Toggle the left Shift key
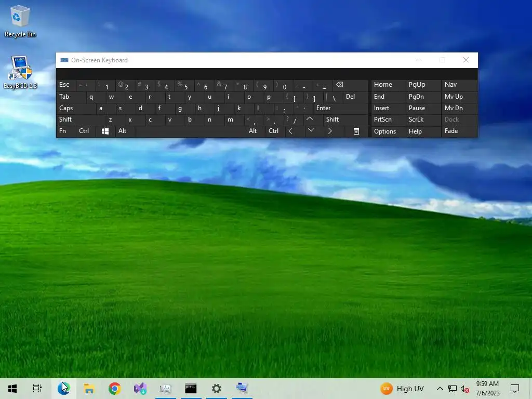This screenshot has width=532, height=399. click(81, 119)
